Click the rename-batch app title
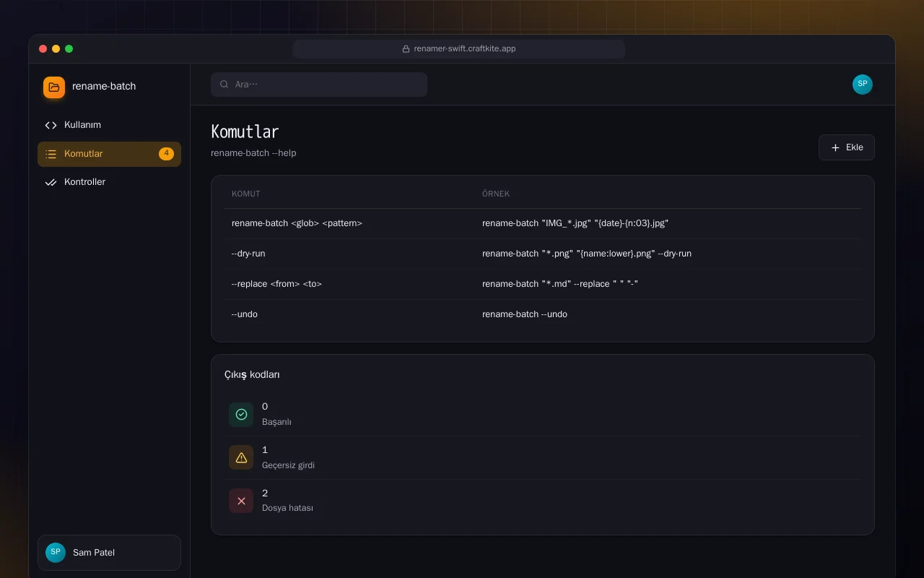Viewport: 924px width, 578px height. coord(104,87)
